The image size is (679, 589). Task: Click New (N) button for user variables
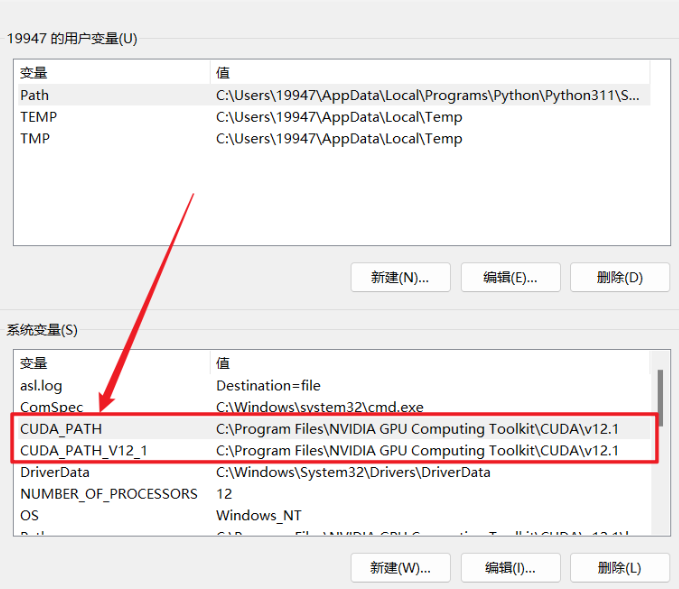(401, 277)
